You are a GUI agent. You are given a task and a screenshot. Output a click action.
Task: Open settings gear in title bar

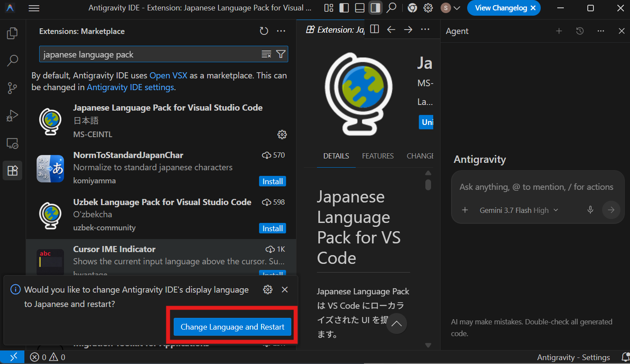(x=428, y=8)
